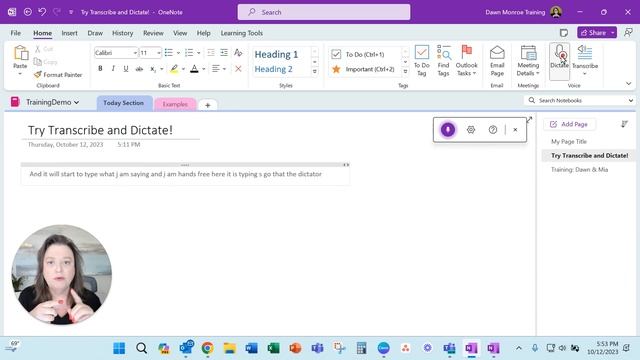Toggle underline formatting

coord(126,69)
